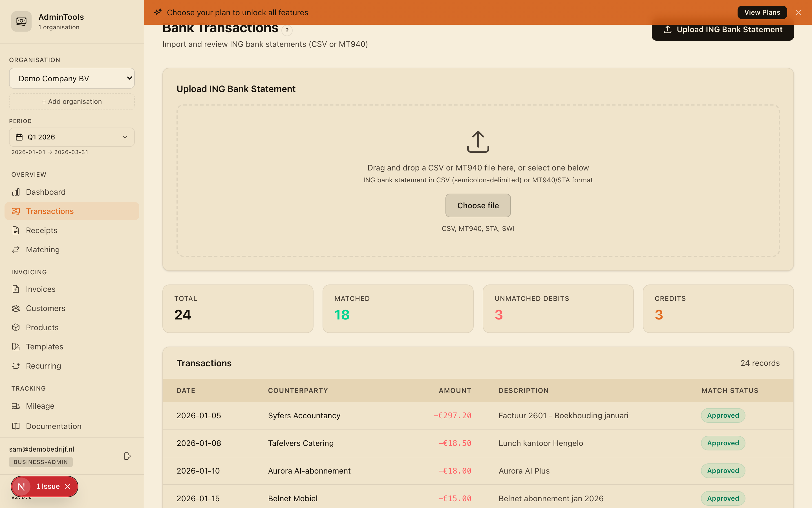Click the 1 Issue label
Image resolution: width=812 pixels, height=508 pixels.
coord(48,486)
